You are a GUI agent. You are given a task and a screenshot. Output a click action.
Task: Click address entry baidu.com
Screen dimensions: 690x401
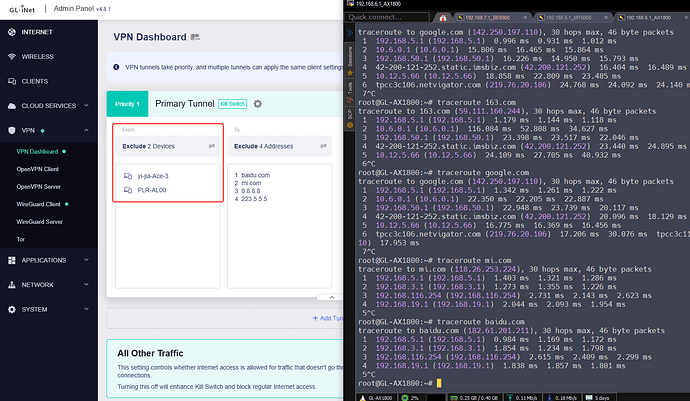(255, 175)
